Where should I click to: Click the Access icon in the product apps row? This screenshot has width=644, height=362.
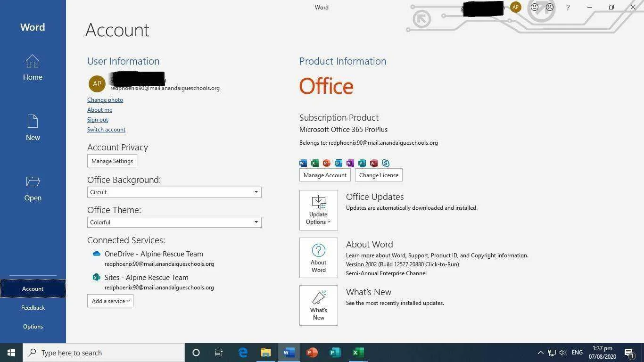pos(374,163)
